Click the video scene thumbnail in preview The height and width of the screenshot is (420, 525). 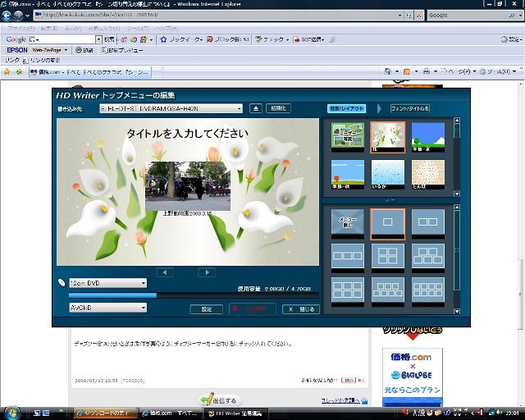coord(188,186)
